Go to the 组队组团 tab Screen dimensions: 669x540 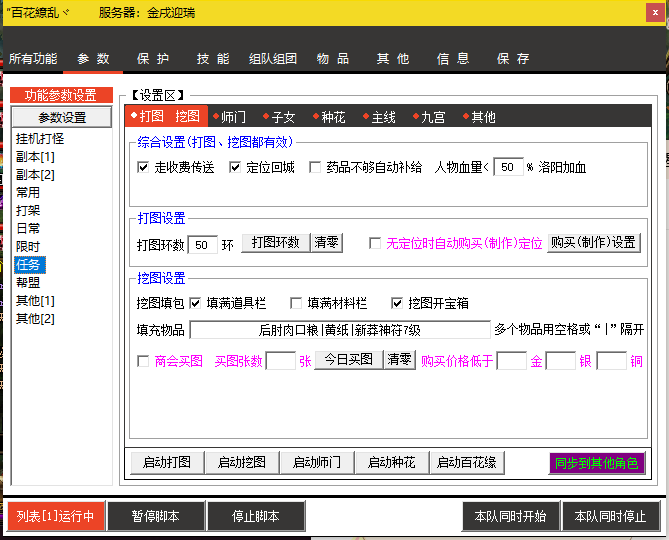(x=273, y=58)
